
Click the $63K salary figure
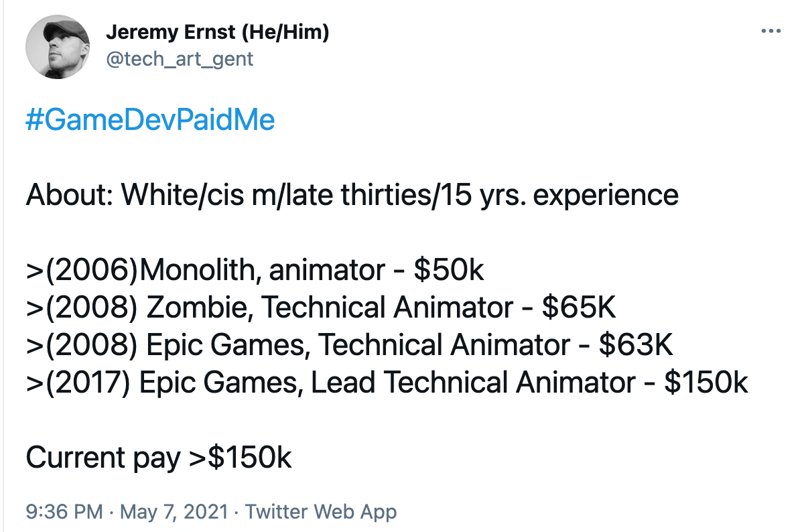636,346
